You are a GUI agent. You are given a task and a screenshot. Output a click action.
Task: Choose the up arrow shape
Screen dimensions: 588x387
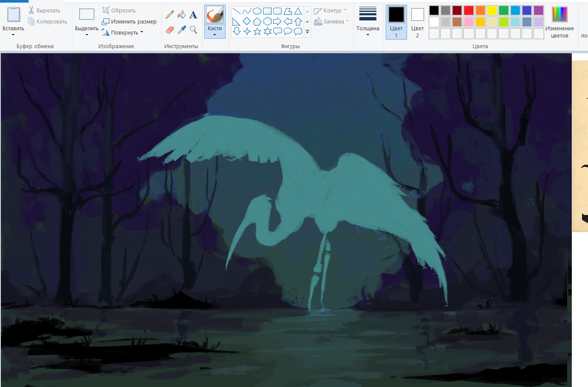[x=298, y=21]
